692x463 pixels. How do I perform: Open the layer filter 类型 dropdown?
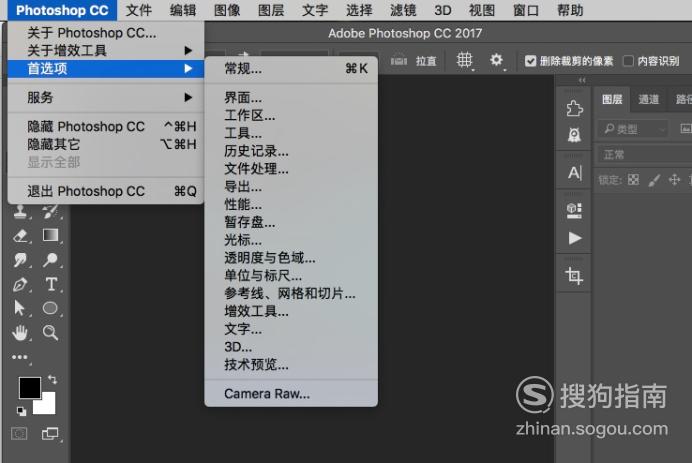coord(633,129)
